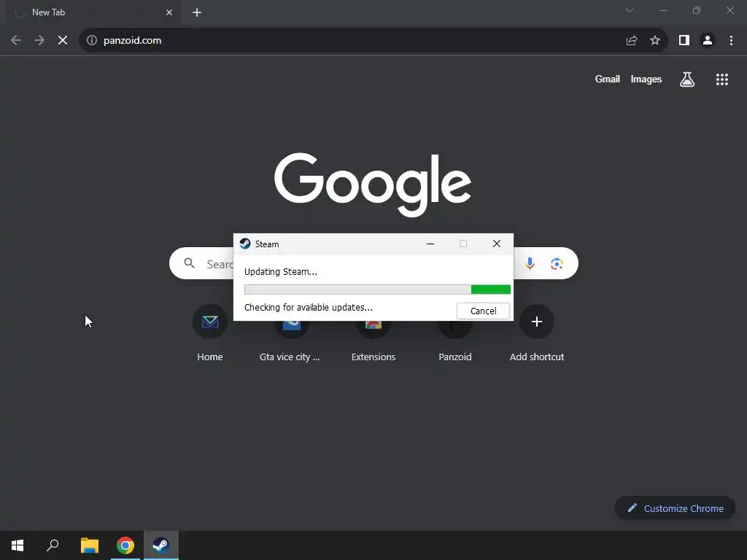Search by image with Google Lens
747x560 pixels.
[x=557, y=263]
